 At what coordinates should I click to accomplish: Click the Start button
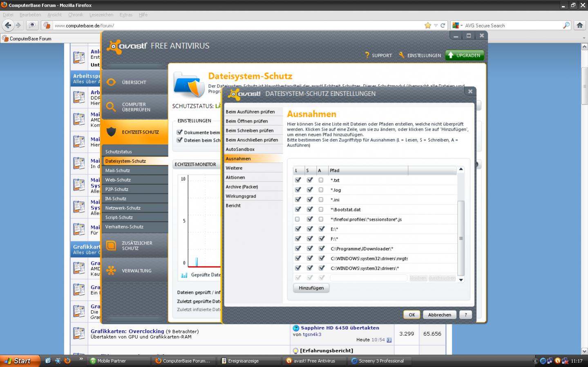pos(20,361)
